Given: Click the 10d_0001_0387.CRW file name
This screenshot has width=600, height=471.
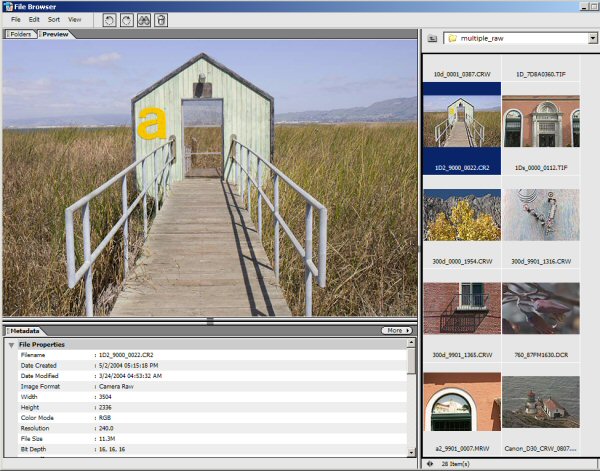Looking at the screenshot, I should [x=462, y=74].
